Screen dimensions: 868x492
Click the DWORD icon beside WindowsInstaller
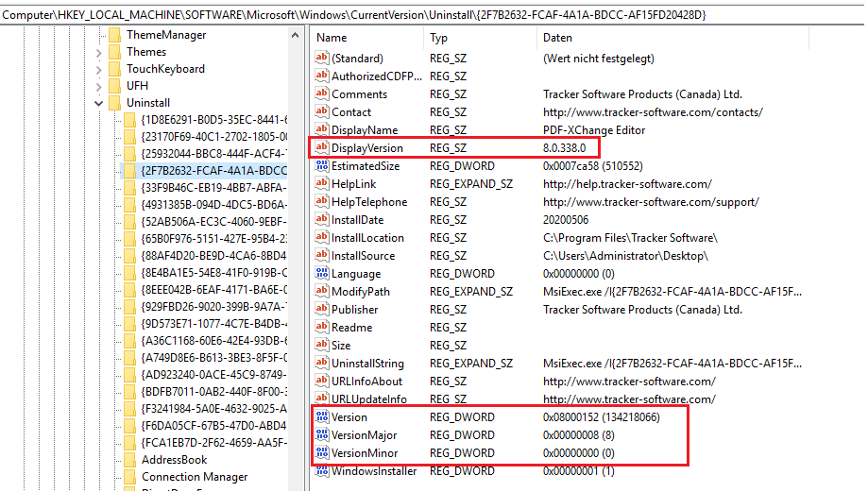click(x=321, y=471)
